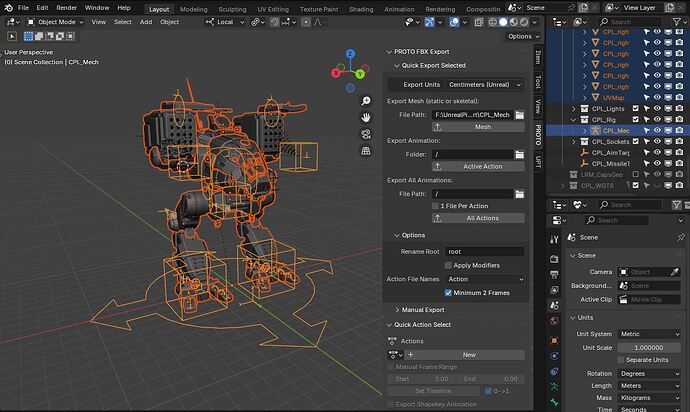Enable the Apply Modifiers checkbox
Screen dimensions: 690x412
click(x=448, y=265)
